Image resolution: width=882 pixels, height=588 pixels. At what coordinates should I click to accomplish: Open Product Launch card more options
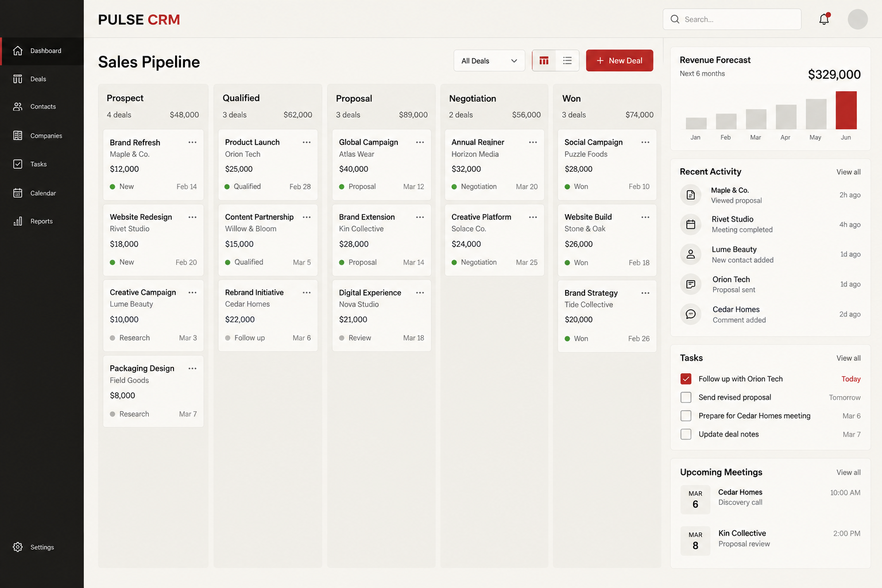click(307, 142)
